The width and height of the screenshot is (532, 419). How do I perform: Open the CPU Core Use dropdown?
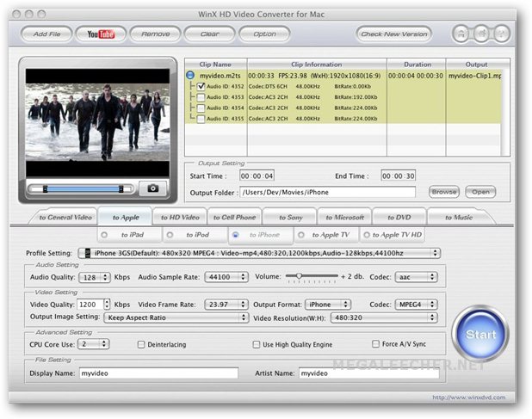[93, 344]
